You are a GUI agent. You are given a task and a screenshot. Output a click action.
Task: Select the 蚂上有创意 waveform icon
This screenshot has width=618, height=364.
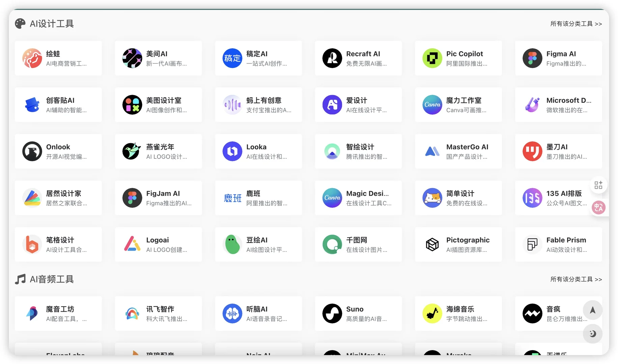232,105
